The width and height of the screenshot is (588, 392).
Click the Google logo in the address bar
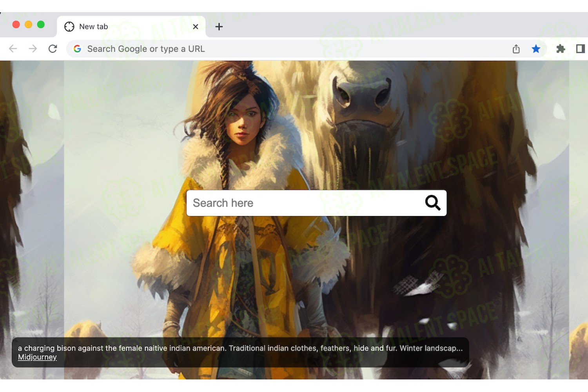(x=78, y=49)
